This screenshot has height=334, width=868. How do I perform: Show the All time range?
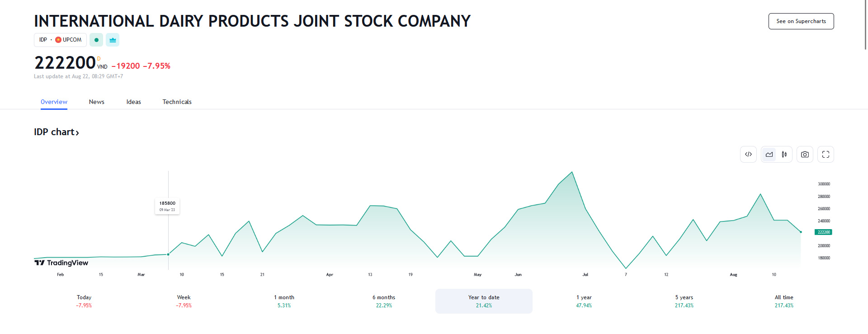click(784, 301)
